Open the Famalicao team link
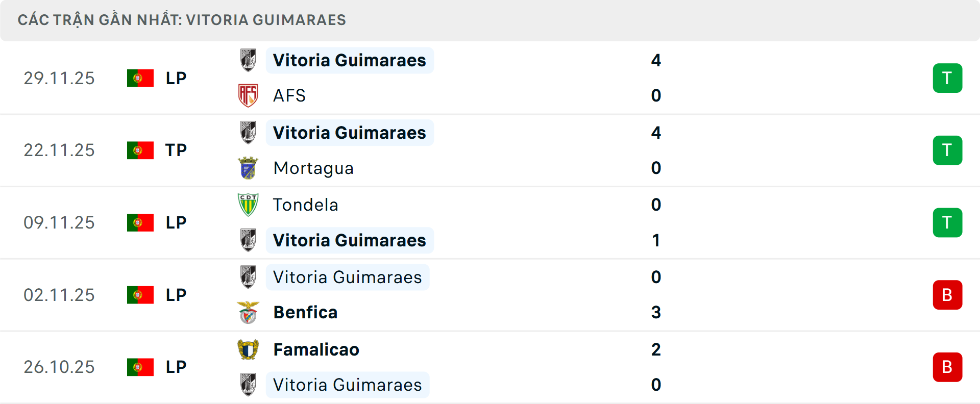 click(316, 349)
